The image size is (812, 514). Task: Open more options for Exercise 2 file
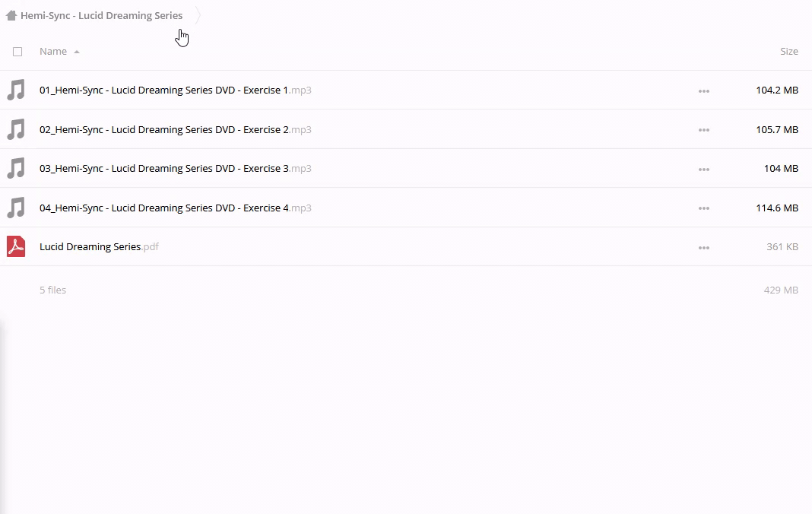pos(703,130)
